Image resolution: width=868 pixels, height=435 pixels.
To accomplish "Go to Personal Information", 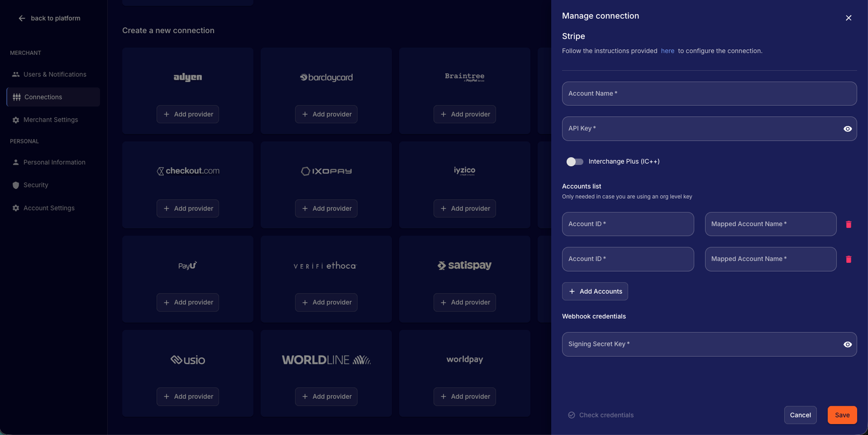I will [53, 162].
